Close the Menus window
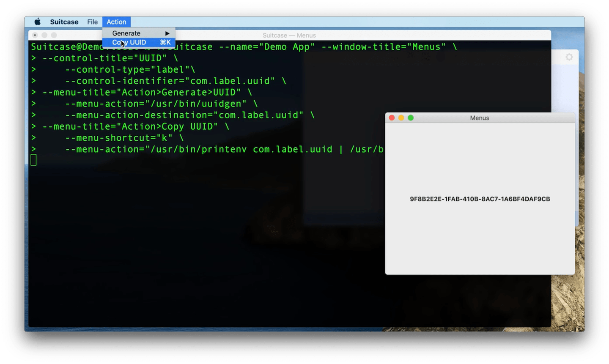 [x=392, y=118]
